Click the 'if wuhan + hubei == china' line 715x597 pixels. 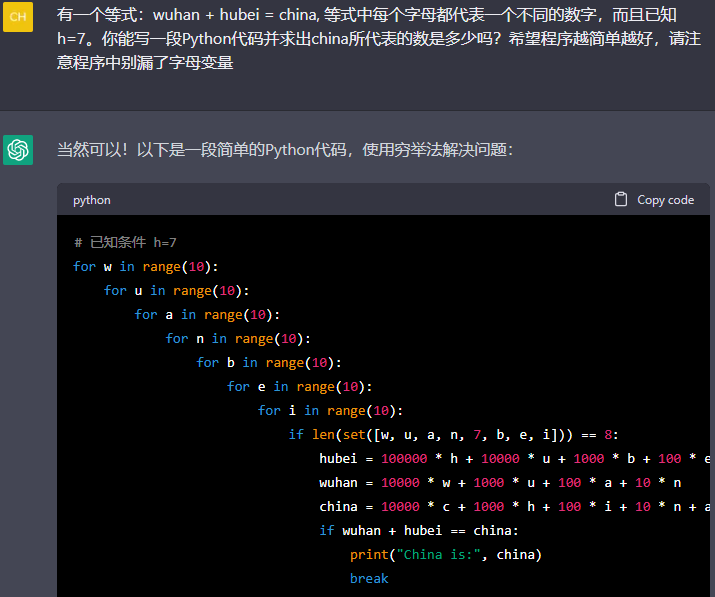(419, 530)
